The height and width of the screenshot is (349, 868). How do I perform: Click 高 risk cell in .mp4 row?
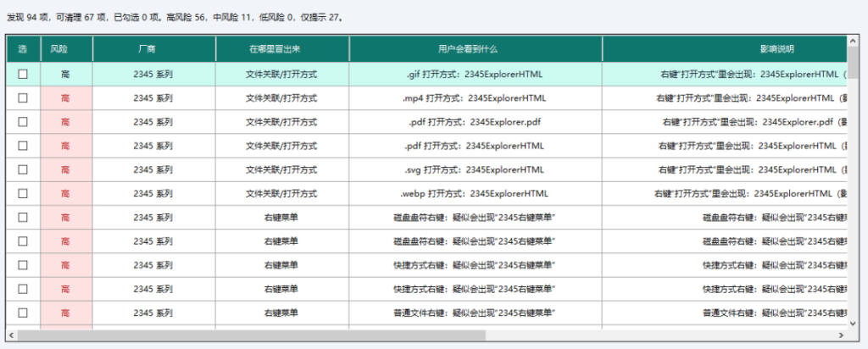click(x=66, y=98)
